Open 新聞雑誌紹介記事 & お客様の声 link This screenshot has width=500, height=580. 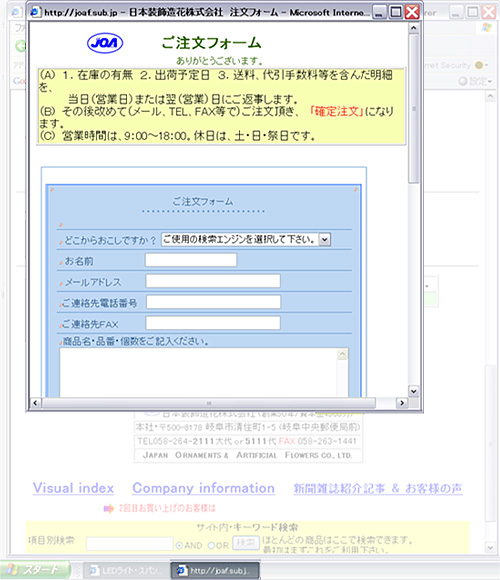(378, 489)
